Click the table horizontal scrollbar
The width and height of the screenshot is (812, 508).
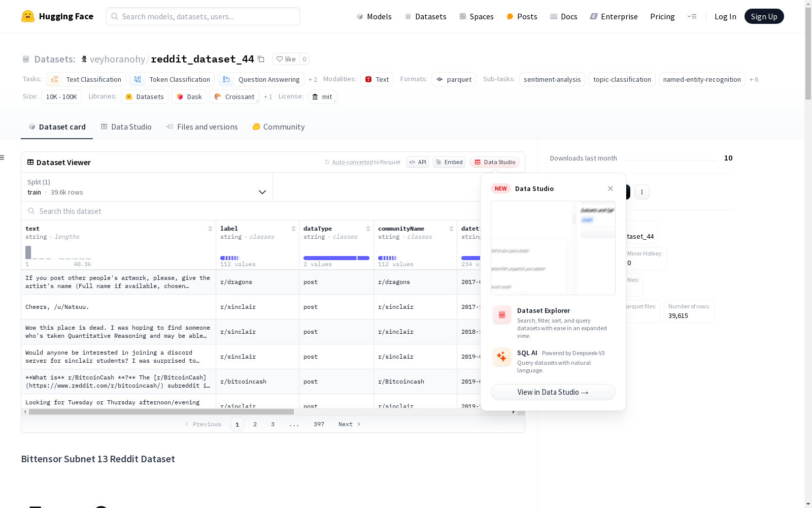tap(161, 411)
